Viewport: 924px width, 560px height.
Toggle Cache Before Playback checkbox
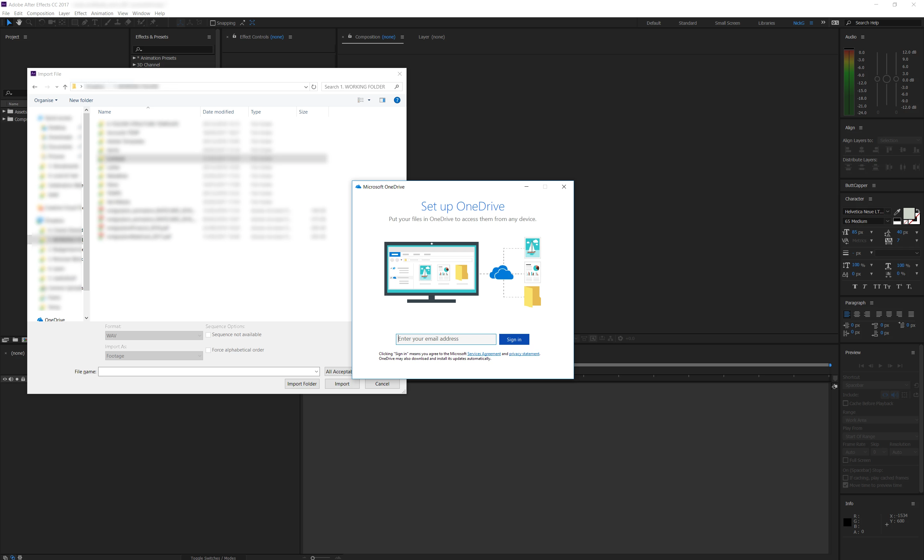tap(845, 403)
